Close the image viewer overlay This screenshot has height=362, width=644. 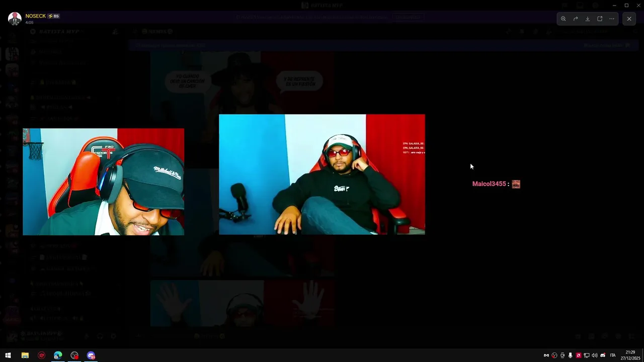point(629,19)
